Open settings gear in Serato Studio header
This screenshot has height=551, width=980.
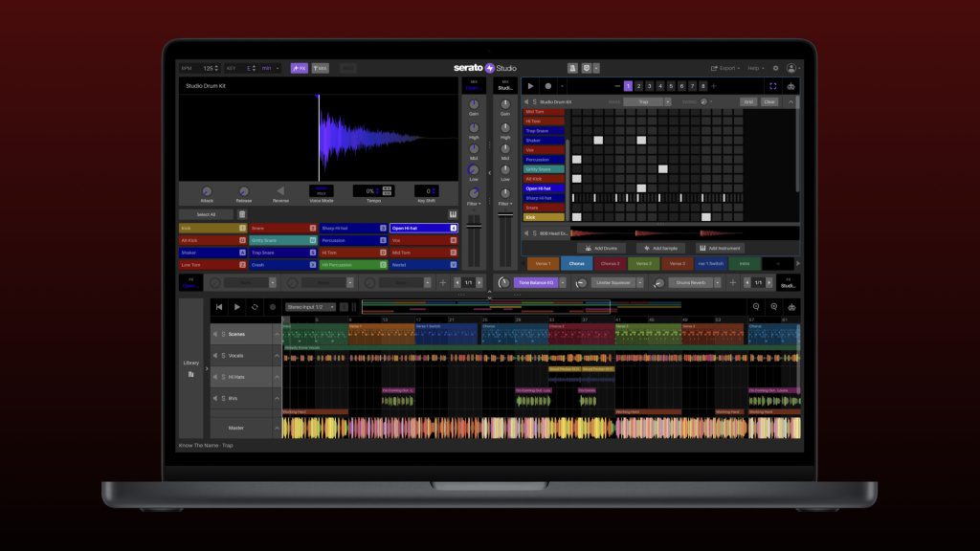tap(775, 68)
